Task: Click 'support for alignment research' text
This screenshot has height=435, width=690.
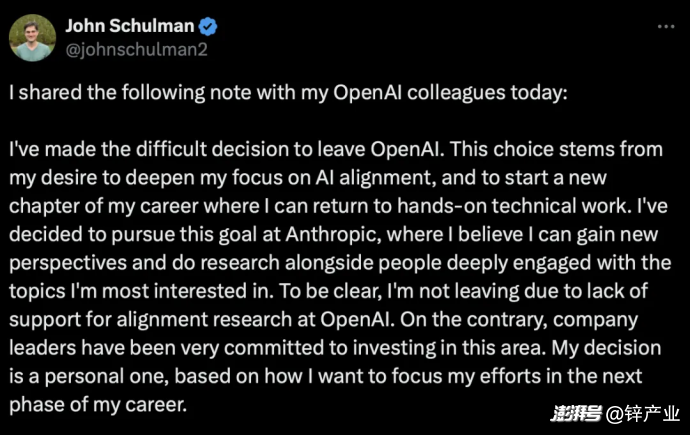Action: (150, 319)
